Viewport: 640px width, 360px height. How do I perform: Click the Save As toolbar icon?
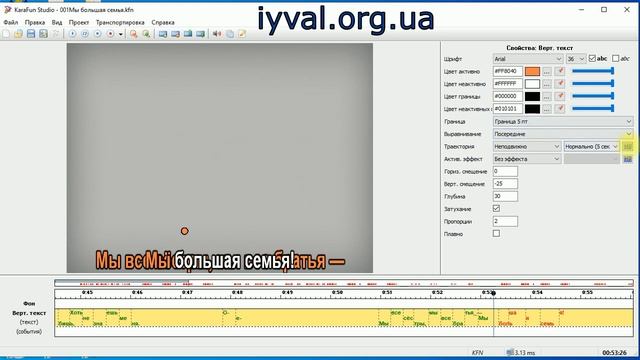tap(43, 34)
